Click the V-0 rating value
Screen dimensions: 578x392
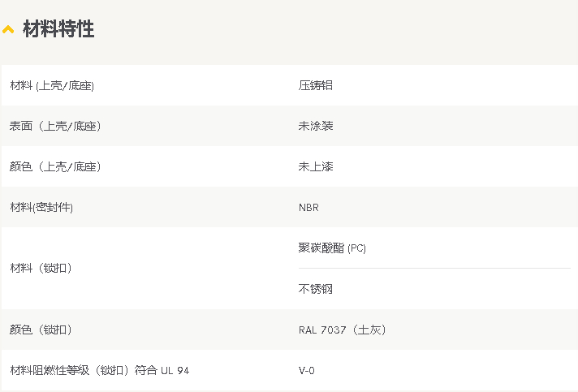point(306,370)
